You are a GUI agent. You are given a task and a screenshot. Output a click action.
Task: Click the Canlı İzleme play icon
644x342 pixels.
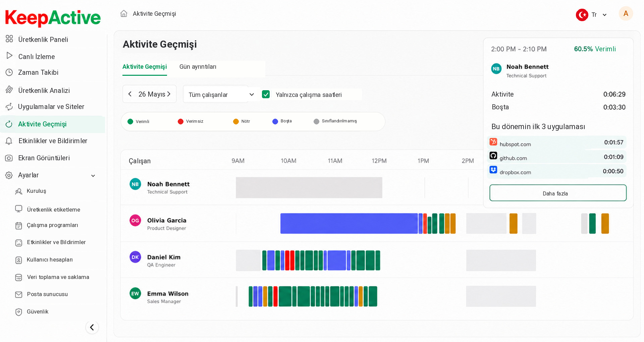coord(9,56)
